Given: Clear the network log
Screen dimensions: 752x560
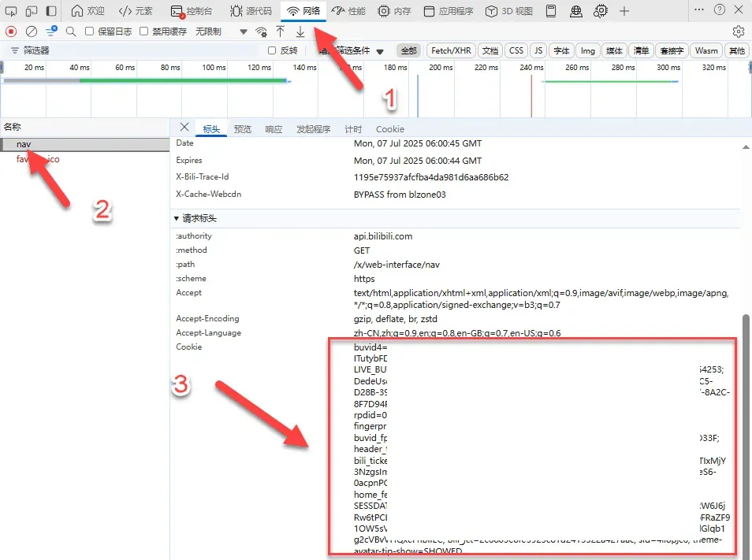Looking at the screenshot, I should point(32,32).
